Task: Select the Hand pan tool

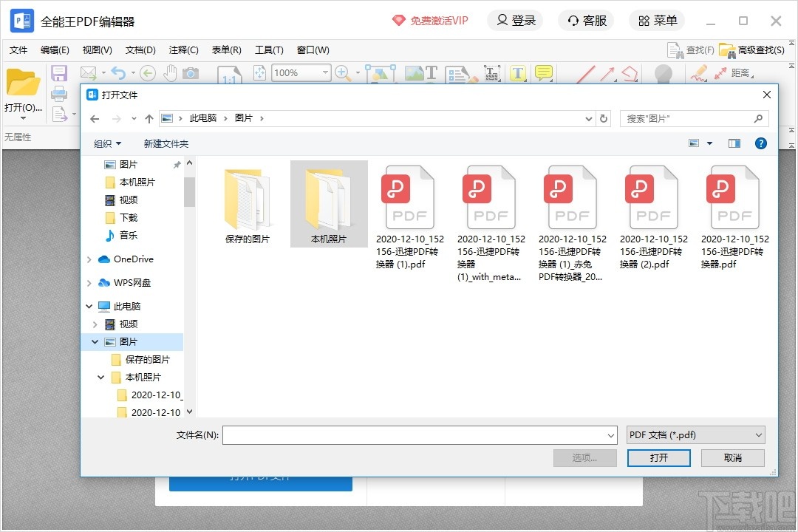Action: pyautogui.click(x=171, y=73)
